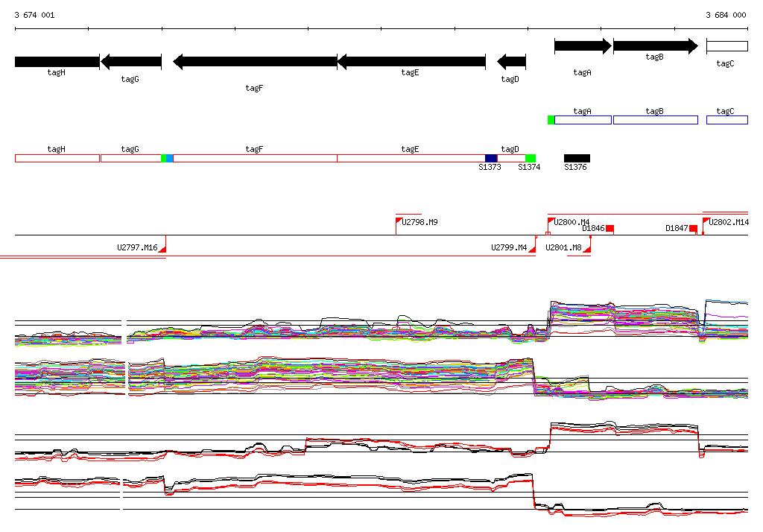Click the red-outlined tagG box

(x=131, y=158)
